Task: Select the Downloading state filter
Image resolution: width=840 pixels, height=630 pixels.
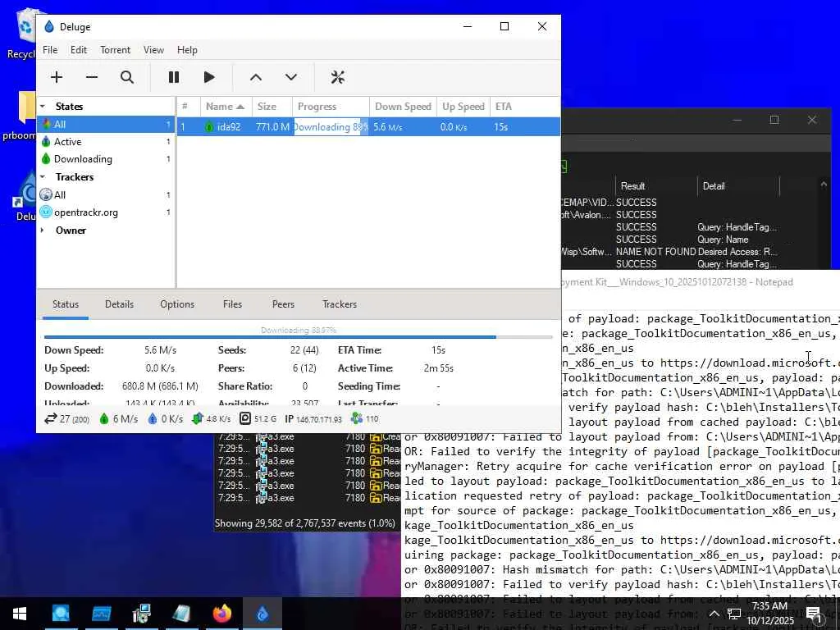Action: [106, 159]
